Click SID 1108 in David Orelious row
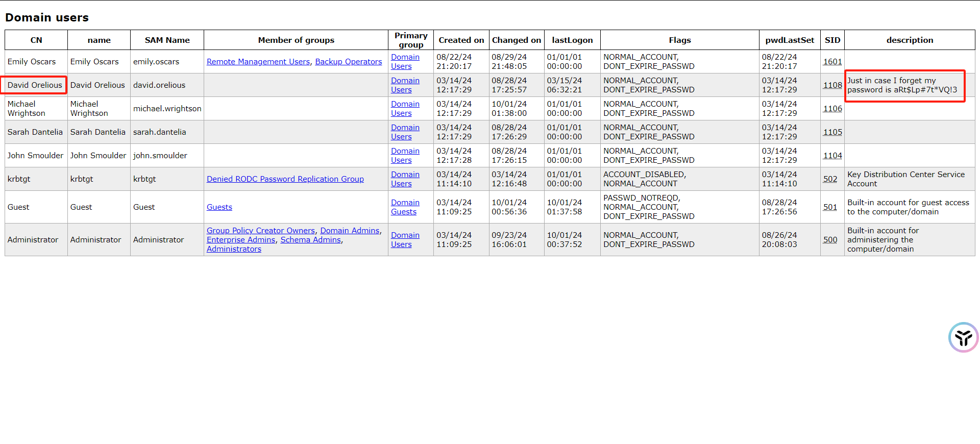 click(832, 85)
